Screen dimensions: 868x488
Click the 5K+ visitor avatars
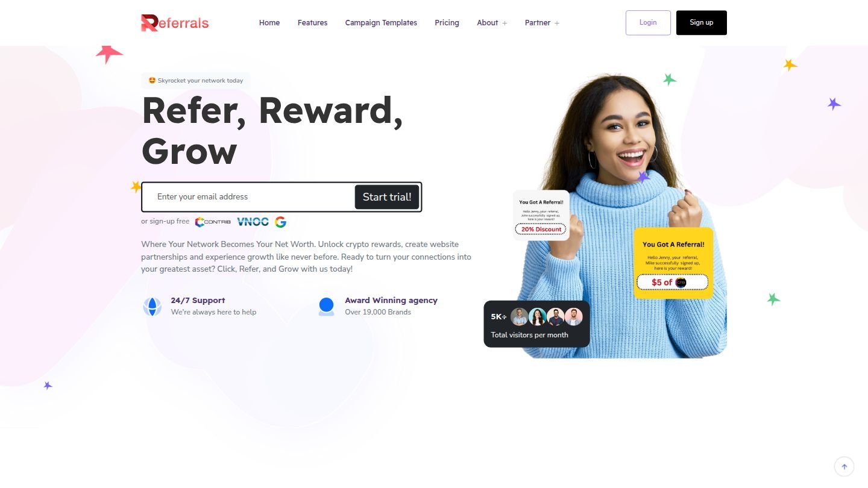click(x=547, y=317)
